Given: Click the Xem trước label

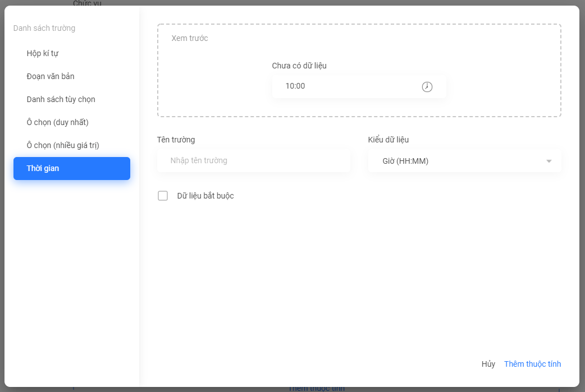Looking at the screenshot, I should [190, 38].
